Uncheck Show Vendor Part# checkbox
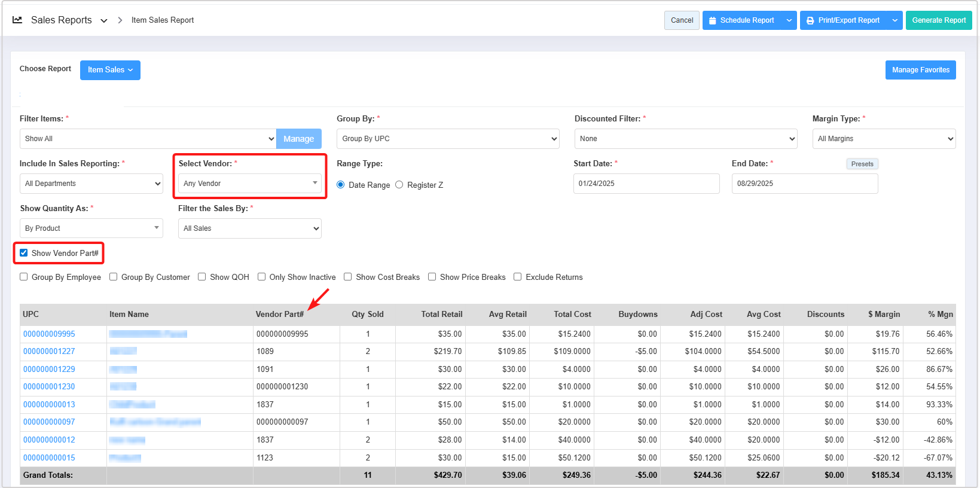Viewport: 980px width, 488px height. tap(24, 253)
